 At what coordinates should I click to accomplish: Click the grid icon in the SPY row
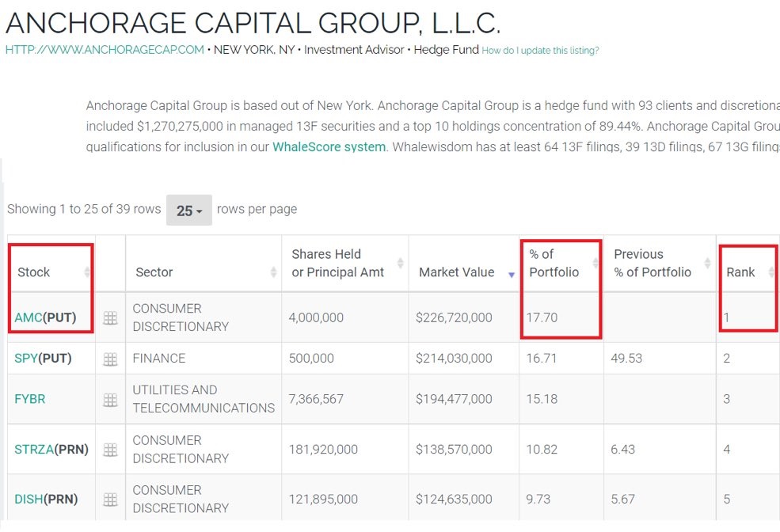109,358
